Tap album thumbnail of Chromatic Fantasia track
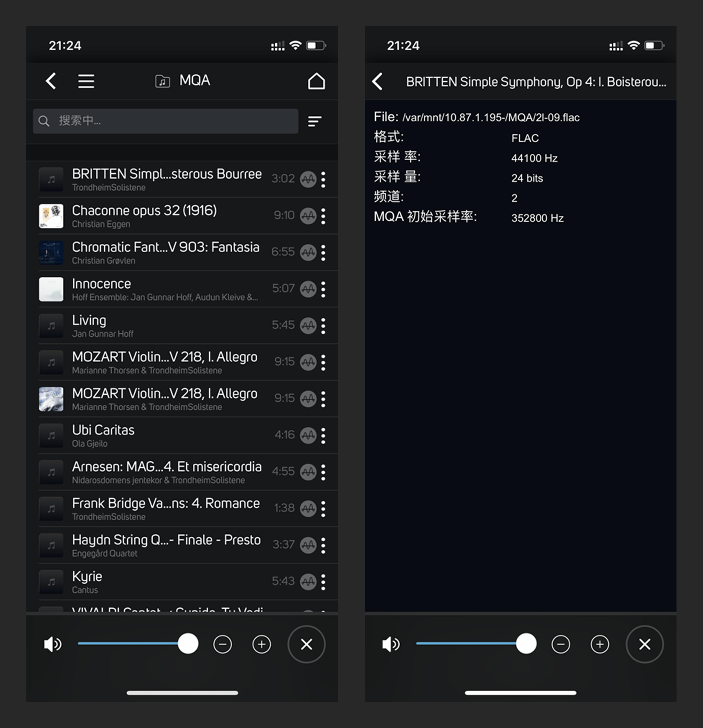Viewport: 703px width, 728px height. 51,253
